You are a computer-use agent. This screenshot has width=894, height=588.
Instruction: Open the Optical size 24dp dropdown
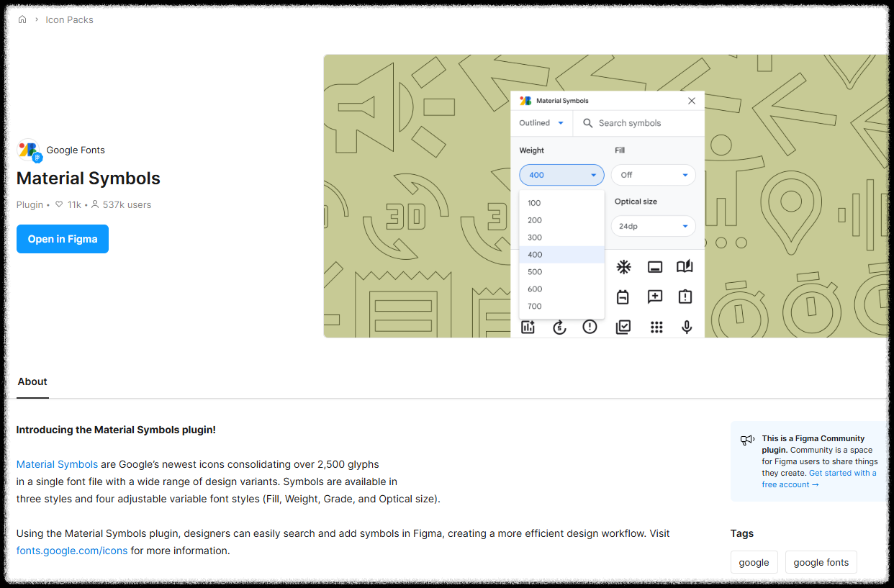click(653, 226)
